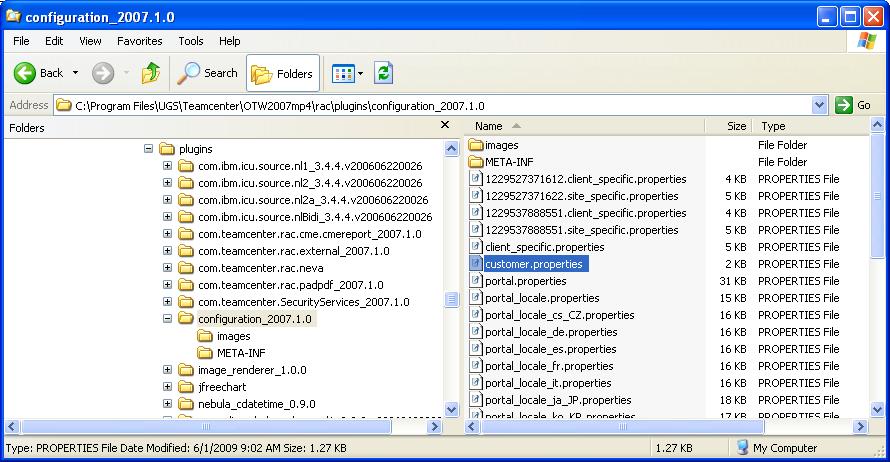This screenshot has height=462, width=890.
Task: Click folder tree horizontal scrollbar right arrow
Action: pyautogui.click(x=435, y=426)
